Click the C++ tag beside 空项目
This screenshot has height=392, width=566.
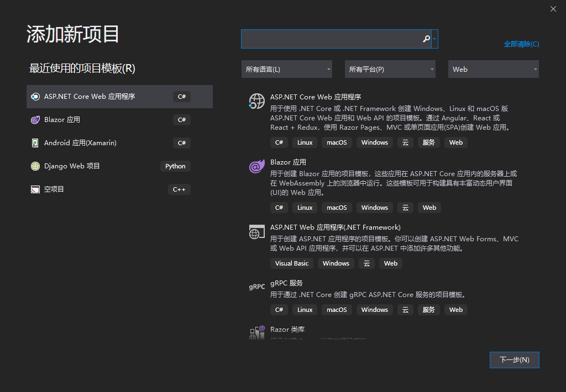point(179,189)
